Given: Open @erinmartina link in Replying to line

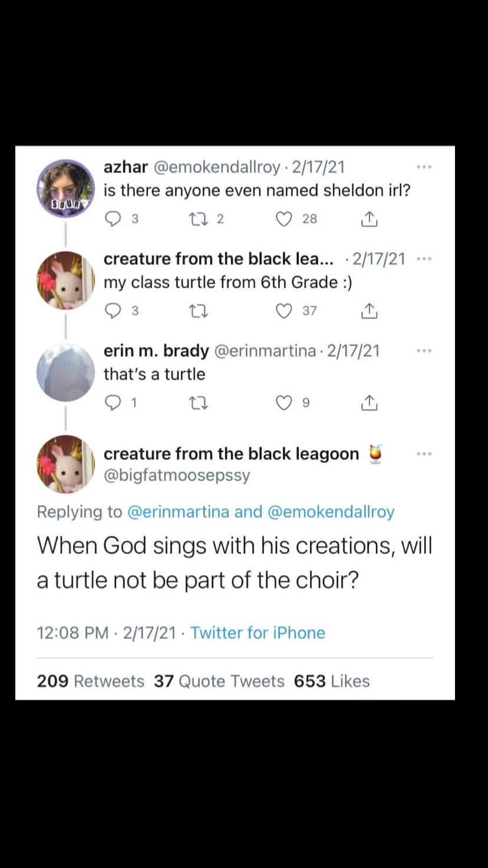Looking at the screenshot, I should point(178,512).
